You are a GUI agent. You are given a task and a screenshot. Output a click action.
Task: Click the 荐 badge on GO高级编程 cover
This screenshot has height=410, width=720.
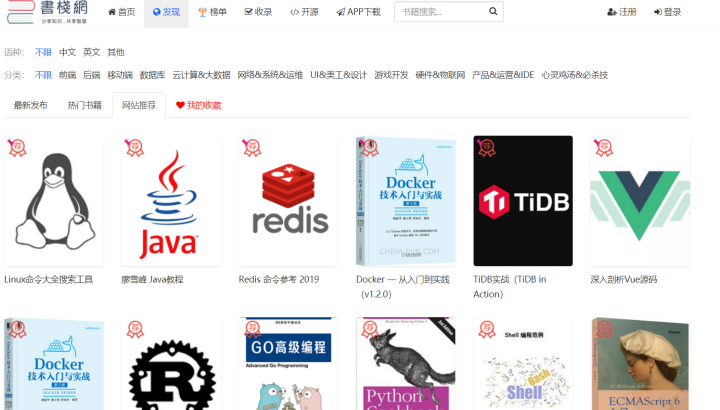(253, 329)
